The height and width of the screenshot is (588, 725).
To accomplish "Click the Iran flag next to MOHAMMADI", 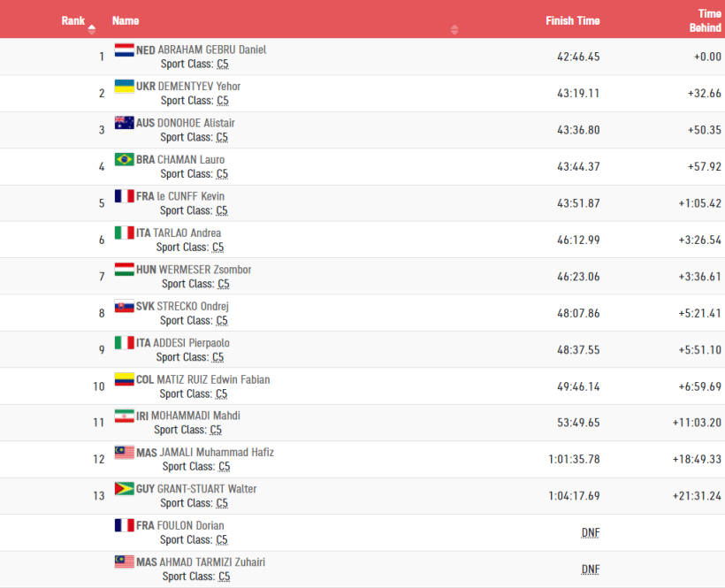I will click(x=125, y=416).
